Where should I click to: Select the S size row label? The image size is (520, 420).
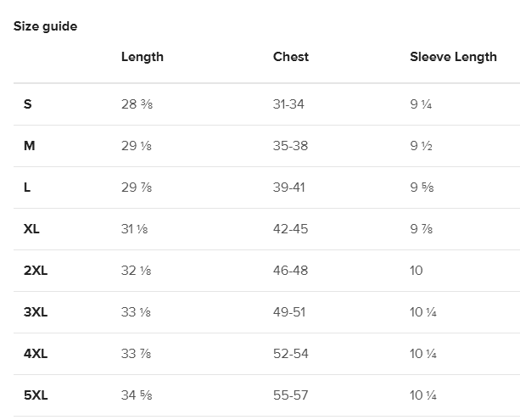click(x=28, y=104)
